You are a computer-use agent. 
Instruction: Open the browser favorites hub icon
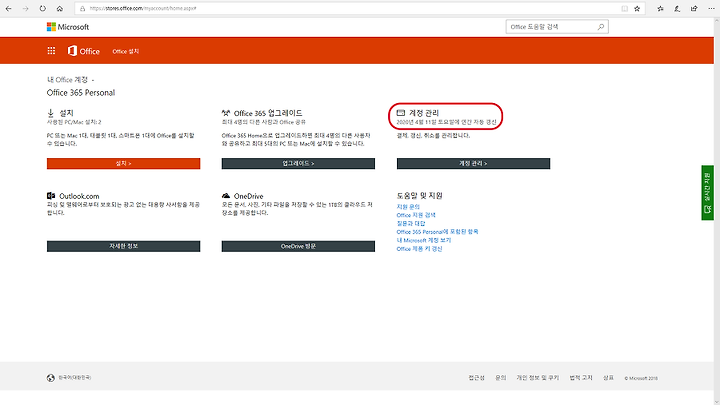[660, 8]
